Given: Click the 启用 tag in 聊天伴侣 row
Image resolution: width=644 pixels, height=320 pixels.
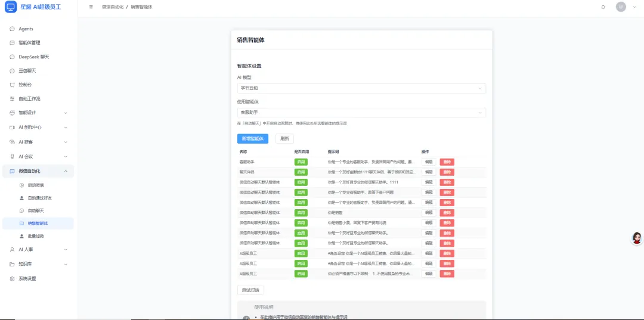Looking at the screenshot, I should click(x=301, y=172).
